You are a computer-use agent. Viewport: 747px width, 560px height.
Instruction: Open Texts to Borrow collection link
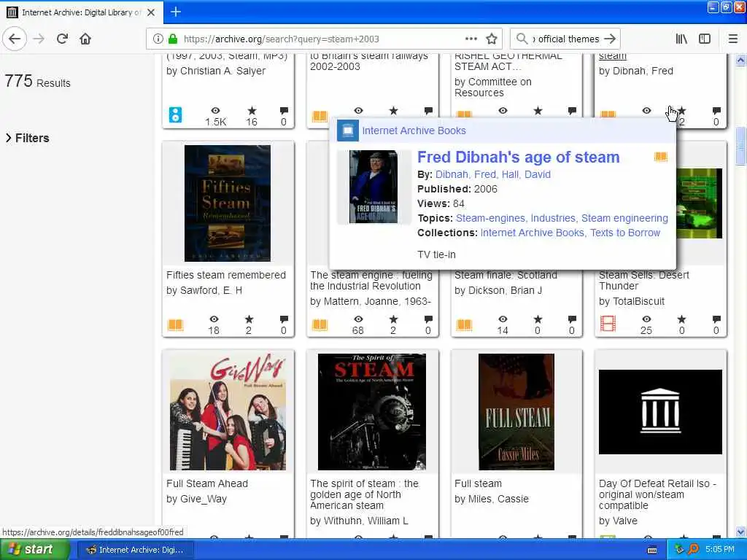click(625, 233)
